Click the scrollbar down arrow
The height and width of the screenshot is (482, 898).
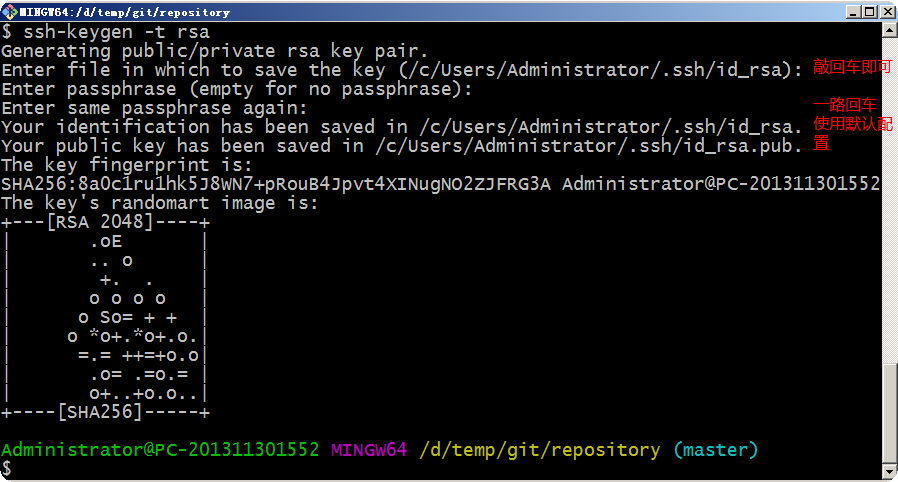pyautogui.click(x=889, y=472)
